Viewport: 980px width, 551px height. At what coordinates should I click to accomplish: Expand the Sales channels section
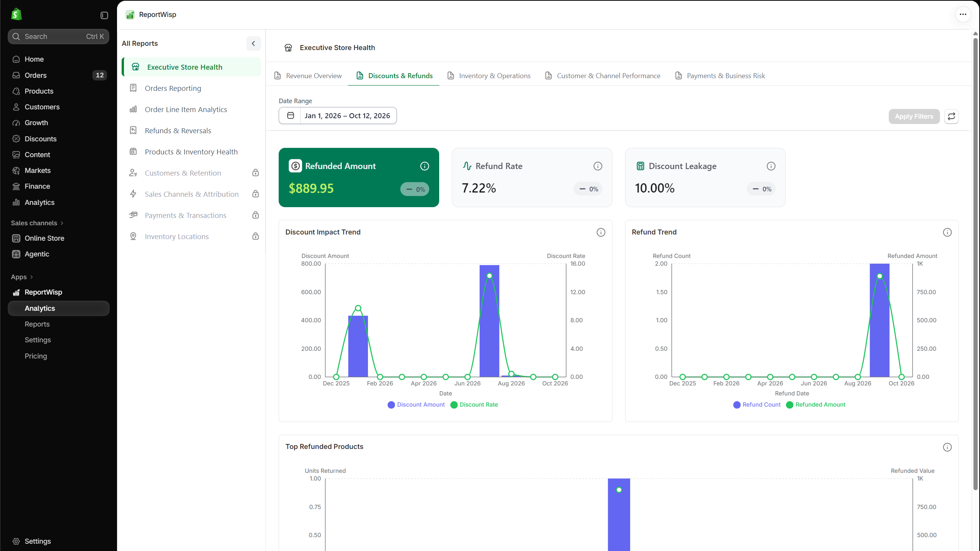[x=37, y=223]
